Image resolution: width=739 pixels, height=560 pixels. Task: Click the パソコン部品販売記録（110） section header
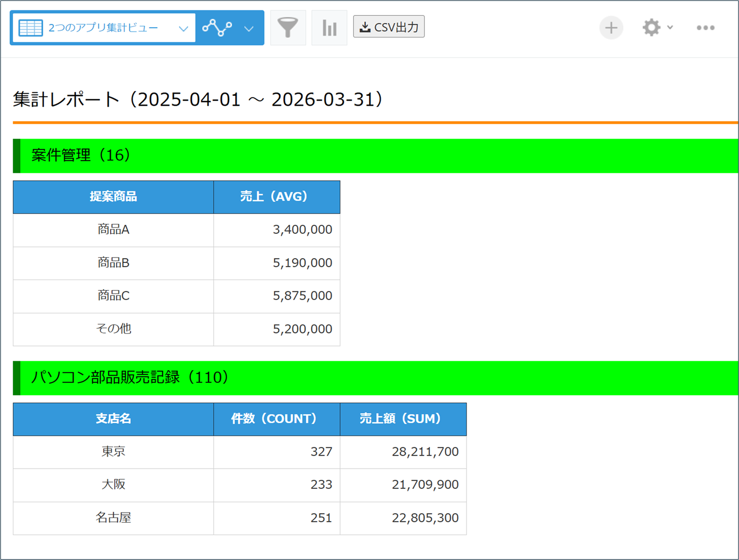click(x=130, y=378)
